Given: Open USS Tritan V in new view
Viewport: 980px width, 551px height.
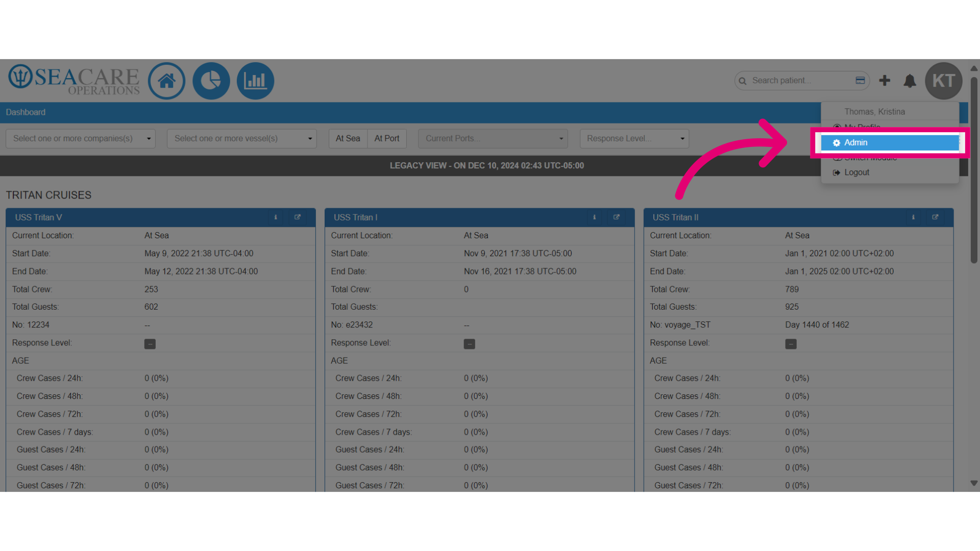Looking at the screenshot, I should point(298,217).
